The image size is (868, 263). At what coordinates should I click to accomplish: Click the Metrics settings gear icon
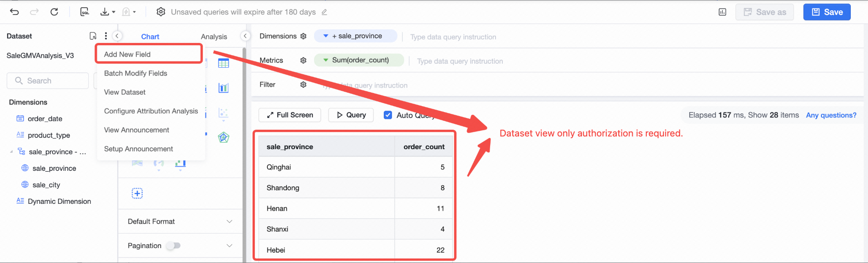click(x=303, y=60)
